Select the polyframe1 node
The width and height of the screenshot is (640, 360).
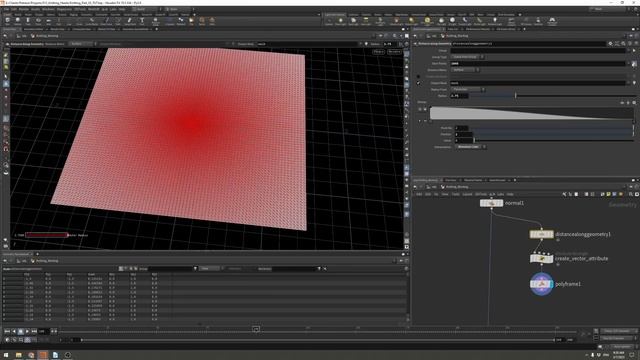(541, 284)
